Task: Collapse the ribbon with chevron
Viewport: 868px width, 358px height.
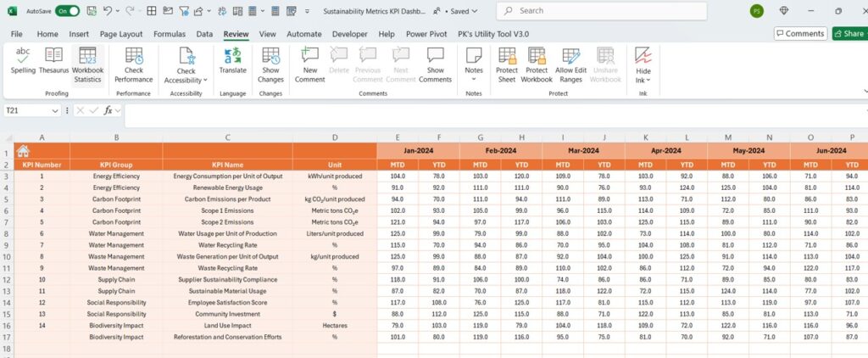Action: coord(865,91)
